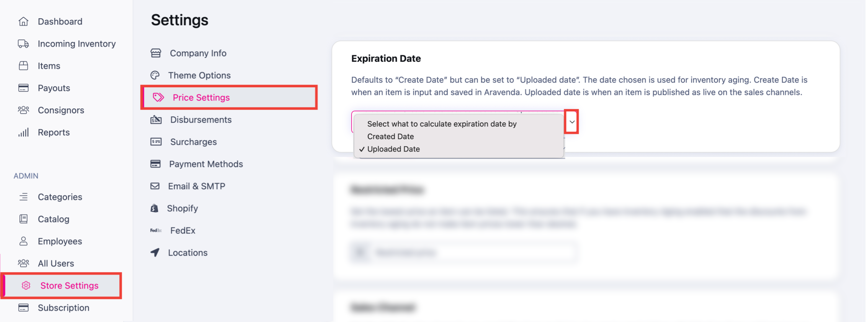
Task: Click the Reports bar chart icon
Action: (x=23, y=132)
